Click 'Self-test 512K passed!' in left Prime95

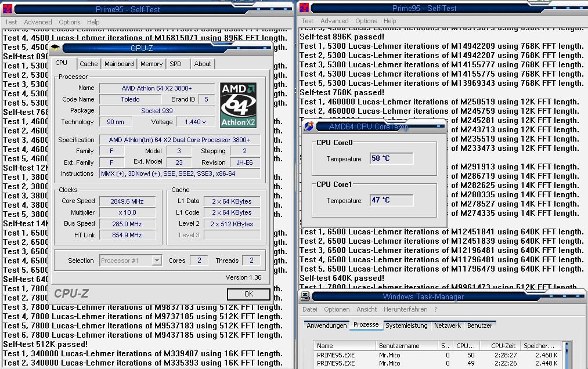[45, 344]
